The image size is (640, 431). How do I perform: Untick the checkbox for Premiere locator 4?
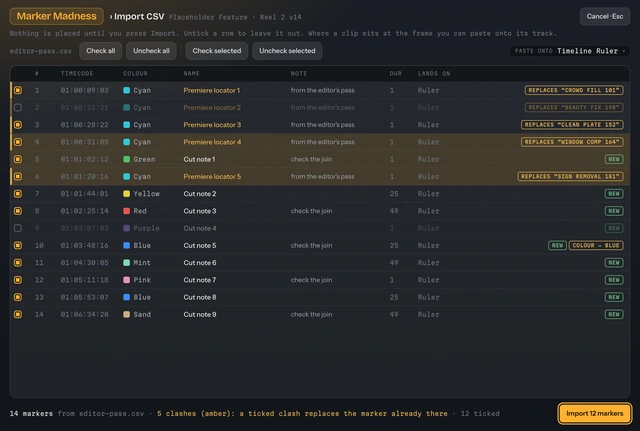(18, 142)
